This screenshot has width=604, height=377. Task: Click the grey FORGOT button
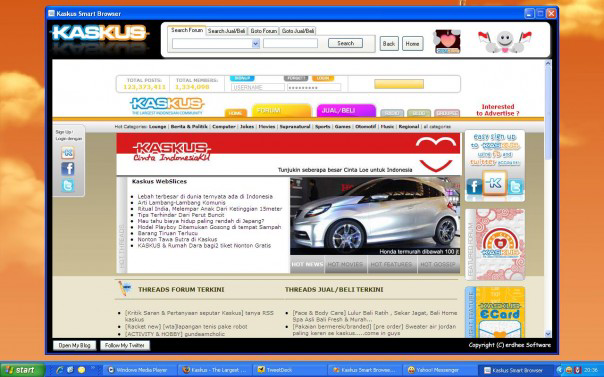[x=296, y=78]
